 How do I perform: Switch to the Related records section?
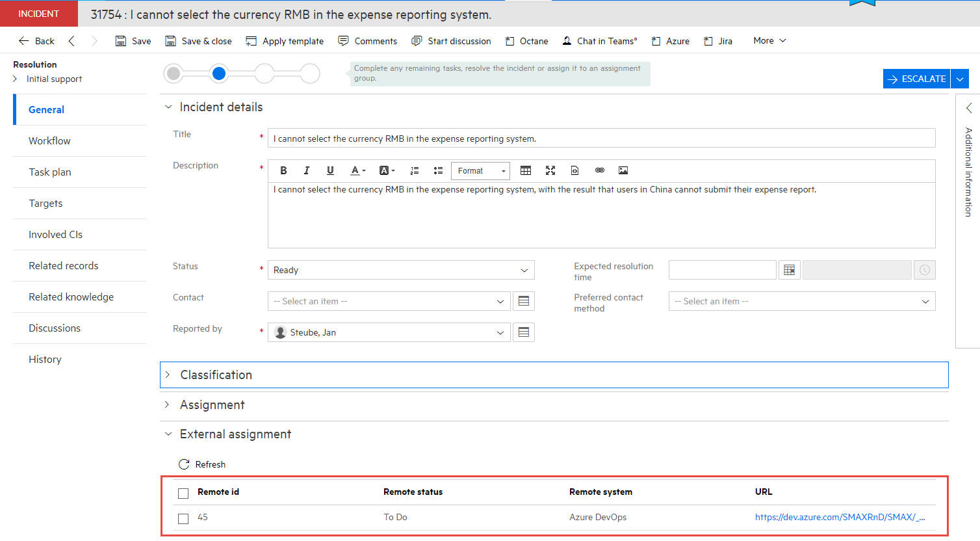pyautogui.click(x=63, y=265)
